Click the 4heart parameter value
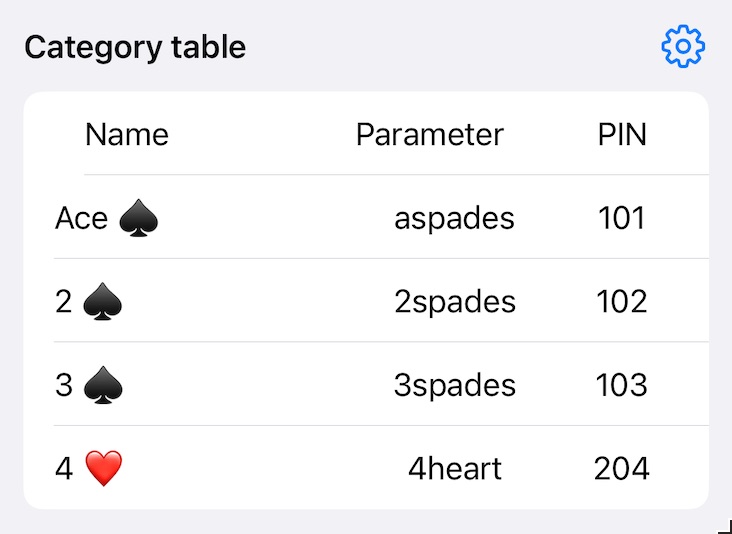 (455, 469)
